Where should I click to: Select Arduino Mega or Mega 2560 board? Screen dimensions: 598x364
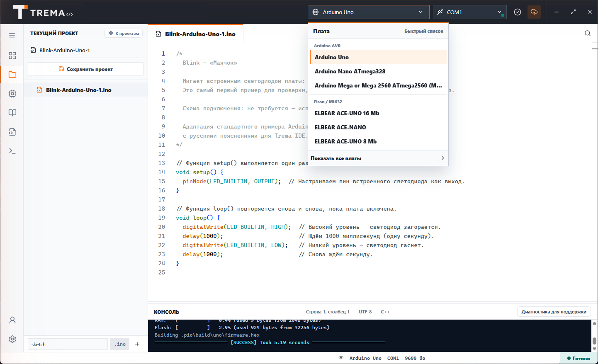pos(378,85)
